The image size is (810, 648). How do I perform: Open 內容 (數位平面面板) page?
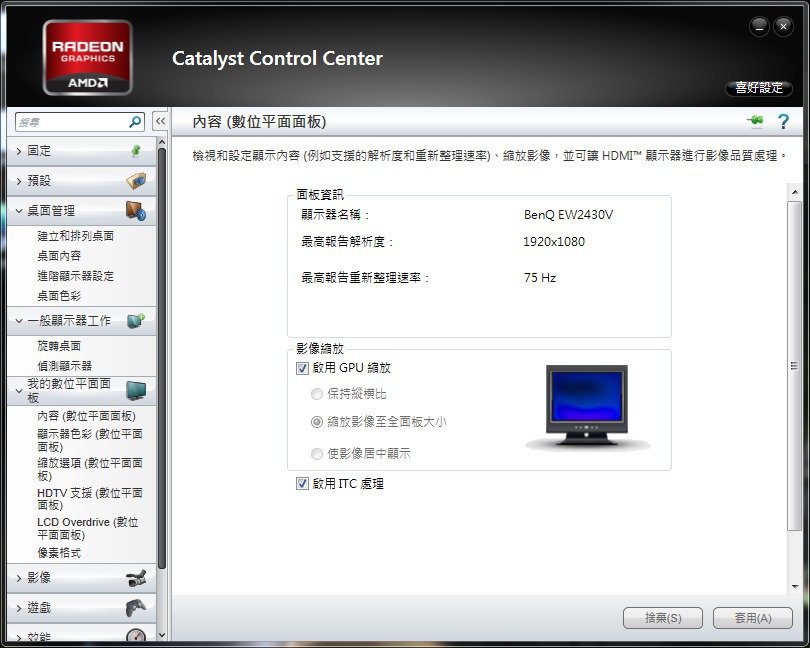[86, 416]
